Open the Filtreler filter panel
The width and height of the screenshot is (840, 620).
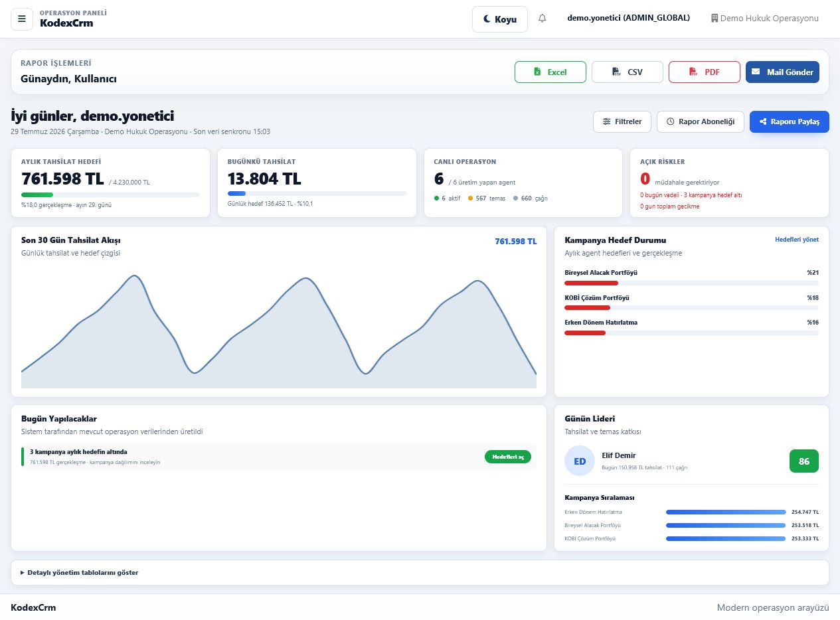[622, 121]
